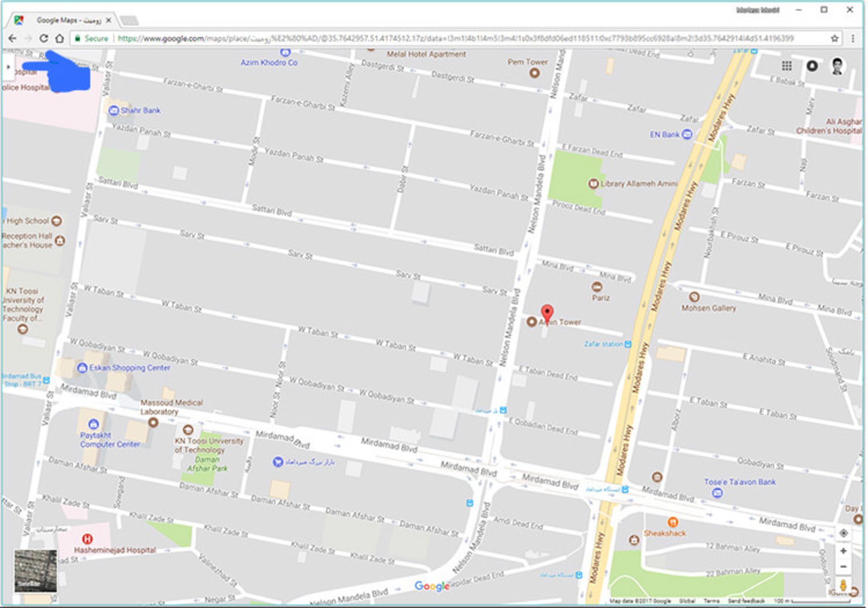Viewport: 868px width, 608px height.
Task: Open the Chrome three-dot menu
Action: coord(853,38)
